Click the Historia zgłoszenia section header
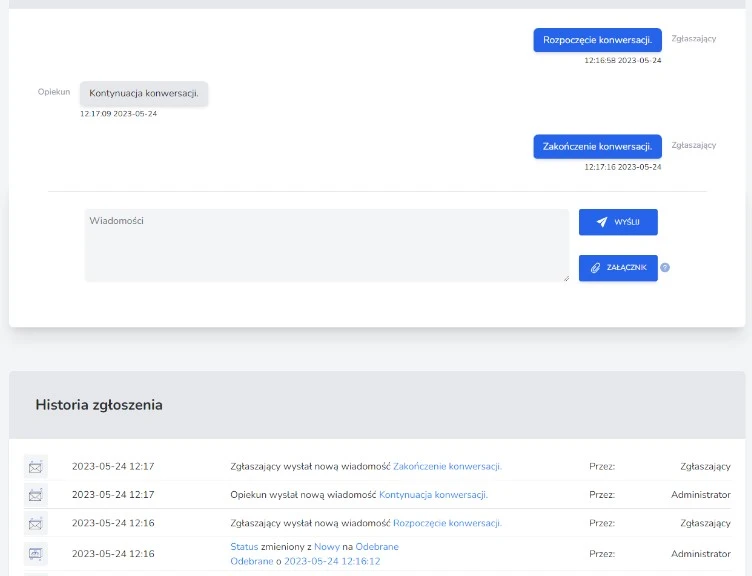This screenshot has width=752, height=576. click(x=99, y=405)
